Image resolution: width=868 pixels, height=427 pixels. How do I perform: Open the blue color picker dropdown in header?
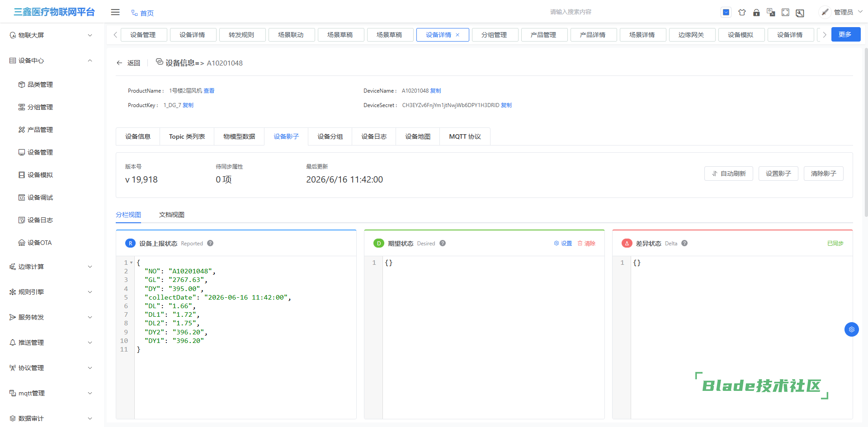pyautogui.click(x=726, y=12)
